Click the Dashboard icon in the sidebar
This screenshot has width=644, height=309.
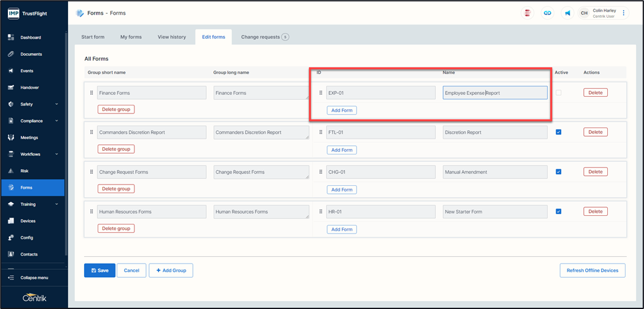click(10, 37)
